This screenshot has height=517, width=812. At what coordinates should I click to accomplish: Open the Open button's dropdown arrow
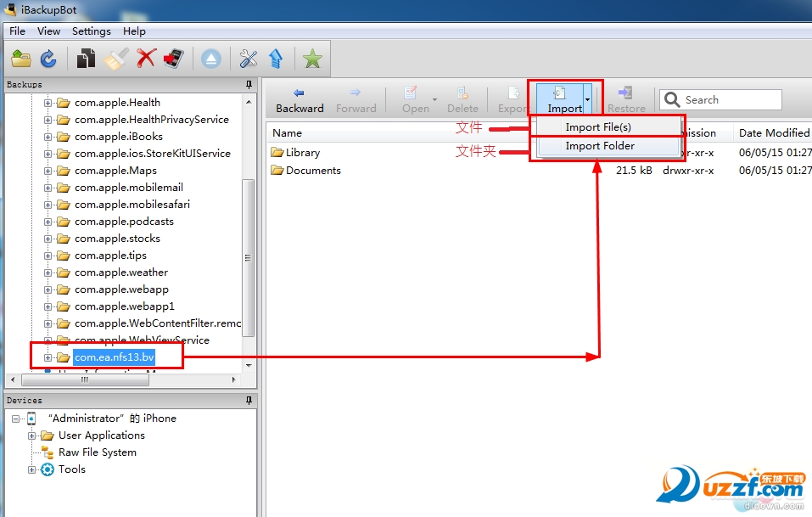(x=435, y=99)
